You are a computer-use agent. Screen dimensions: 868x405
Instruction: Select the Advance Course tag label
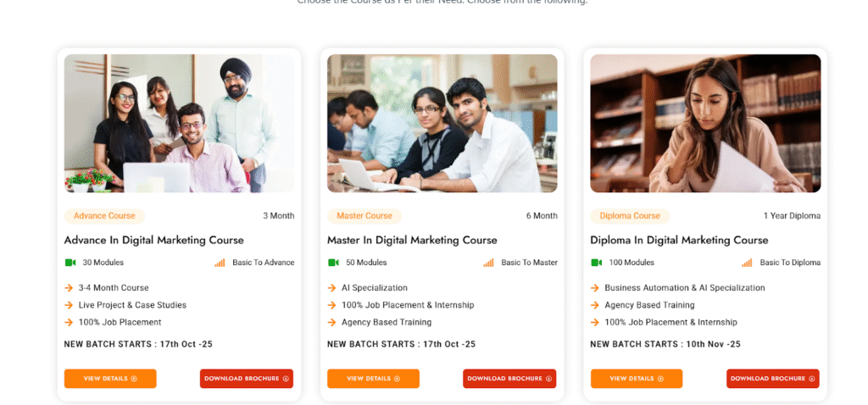(104, 216)
